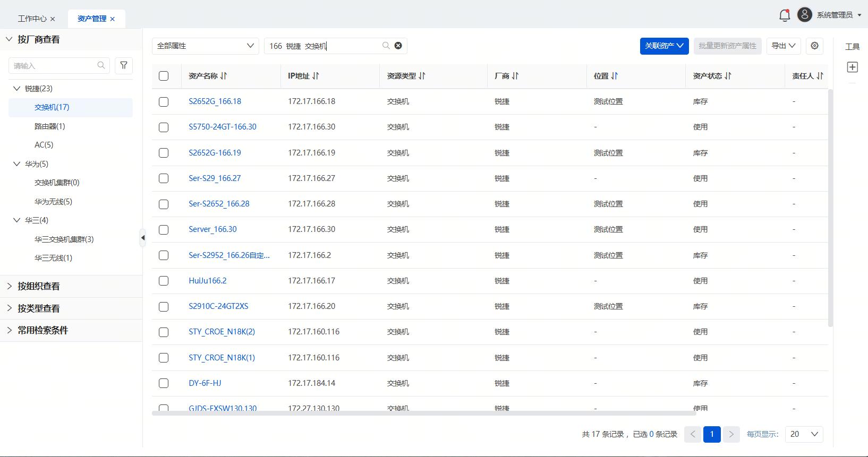Check the row for Ser-S29_166.27

pyautogui.click(x=164, y=178)
